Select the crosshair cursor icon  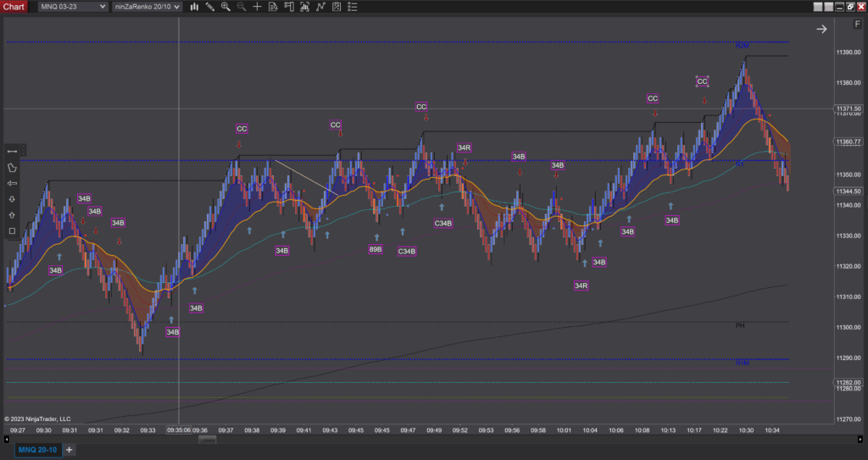pyautogui.click(x=257, y=7)
